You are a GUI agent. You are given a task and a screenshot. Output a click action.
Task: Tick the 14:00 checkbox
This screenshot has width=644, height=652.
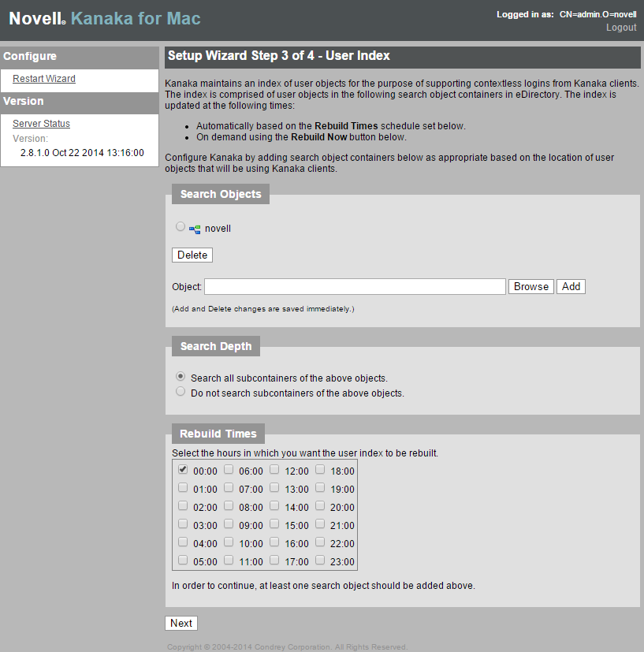(x=274, y=505)
